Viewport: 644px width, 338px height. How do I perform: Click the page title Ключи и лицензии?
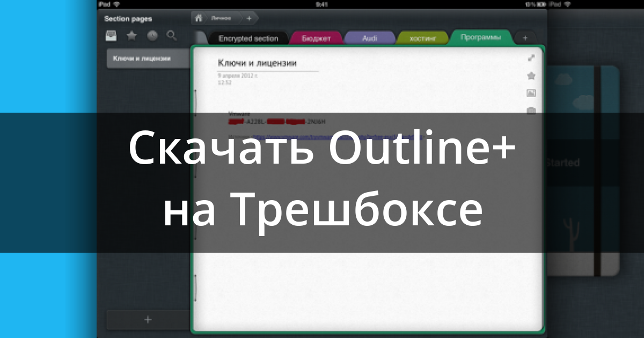point(257,63)
